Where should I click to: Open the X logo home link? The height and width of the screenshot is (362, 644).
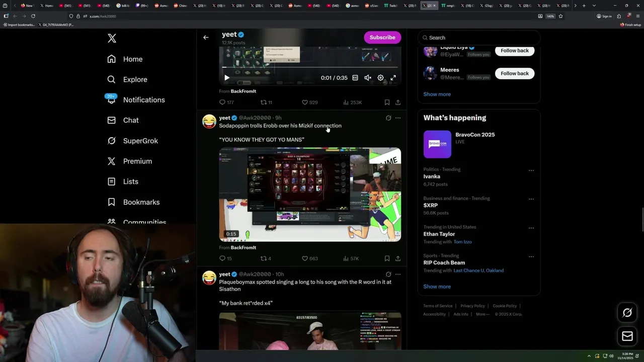point(112,38)
